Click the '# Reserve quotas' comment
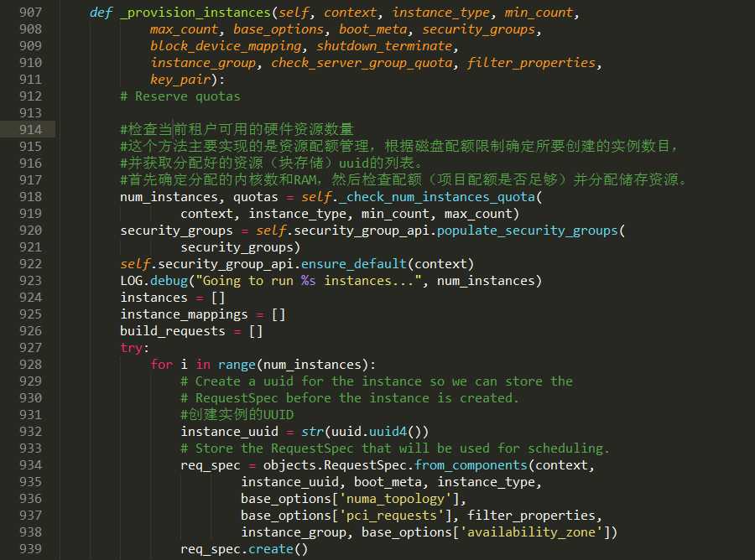This screenshot has height=560, width=755. (180, 96)
